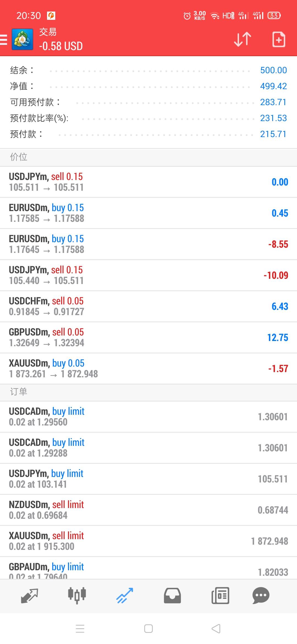The height and width of the screenshot is (644, 297).
Task: Switch to the Chart candlestick tab
Action: coord(77,596)
